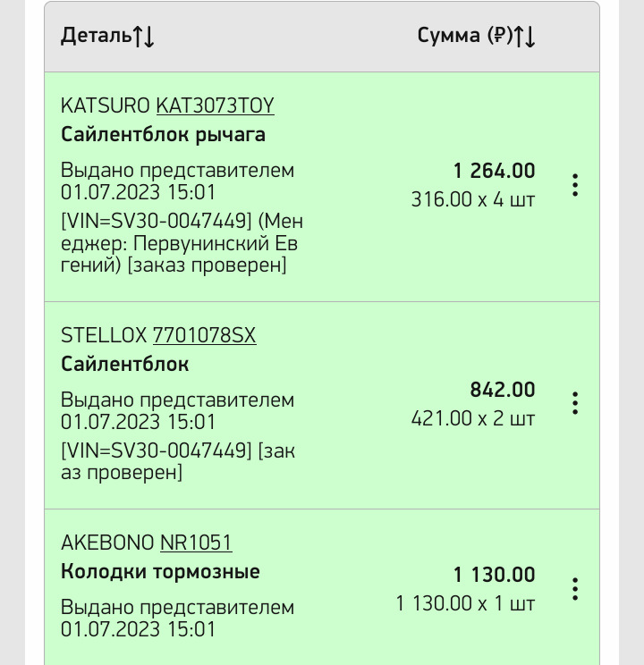Click the sort arrows next to Деталь
This screenshot has height=665, width=644.
point(143,37)
